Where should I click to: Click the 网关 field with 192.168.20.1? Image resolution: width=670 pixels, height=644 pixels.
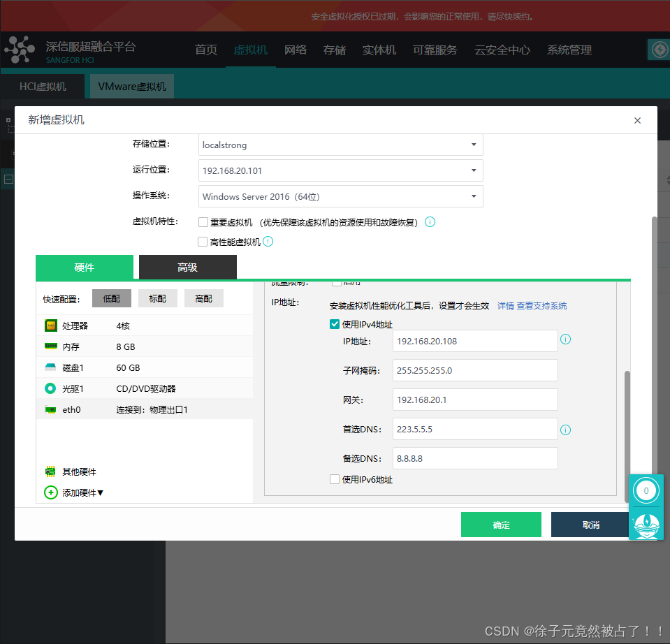point(475,400)
